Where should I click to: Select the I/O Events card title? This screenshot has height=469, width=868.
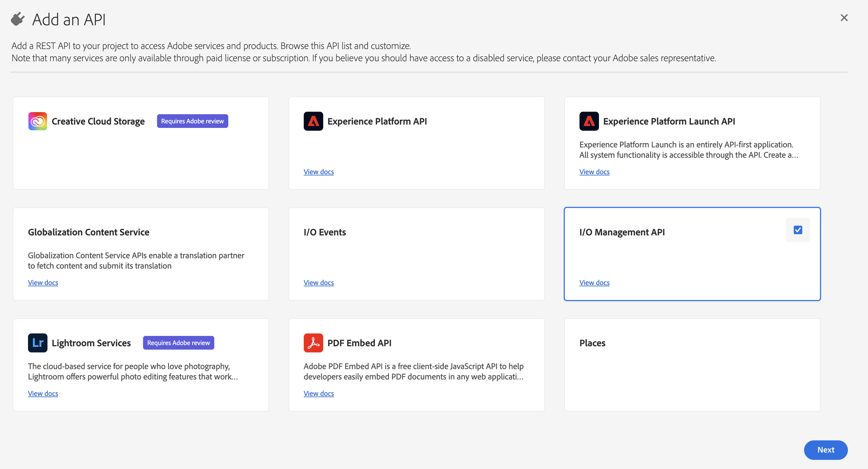[x=324, y=232]
